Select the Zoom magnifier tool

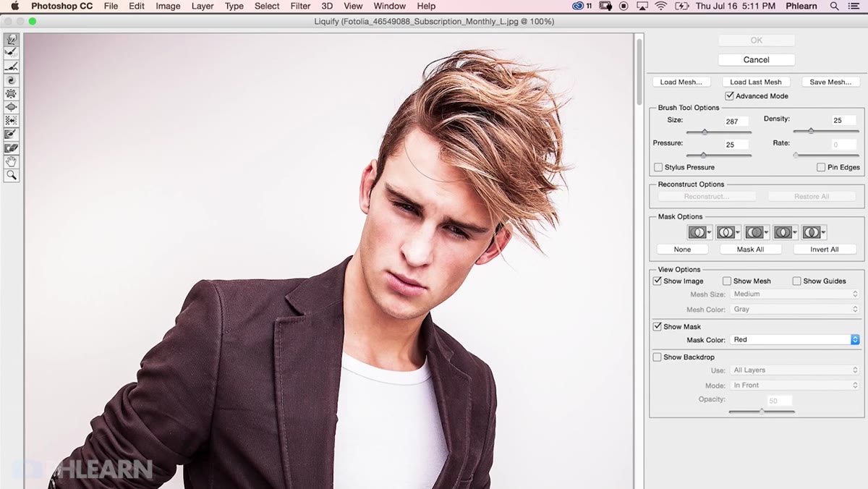12,175
